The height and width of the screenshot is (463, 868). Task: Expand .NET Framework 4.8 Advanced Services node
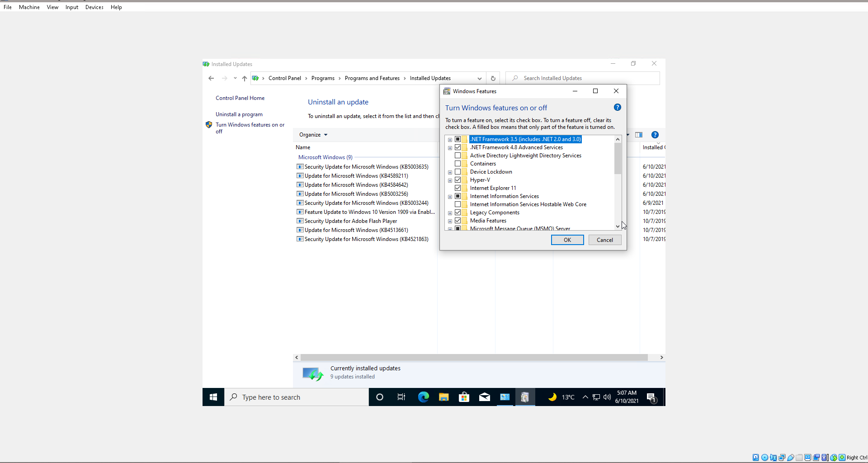click(450, 148)
